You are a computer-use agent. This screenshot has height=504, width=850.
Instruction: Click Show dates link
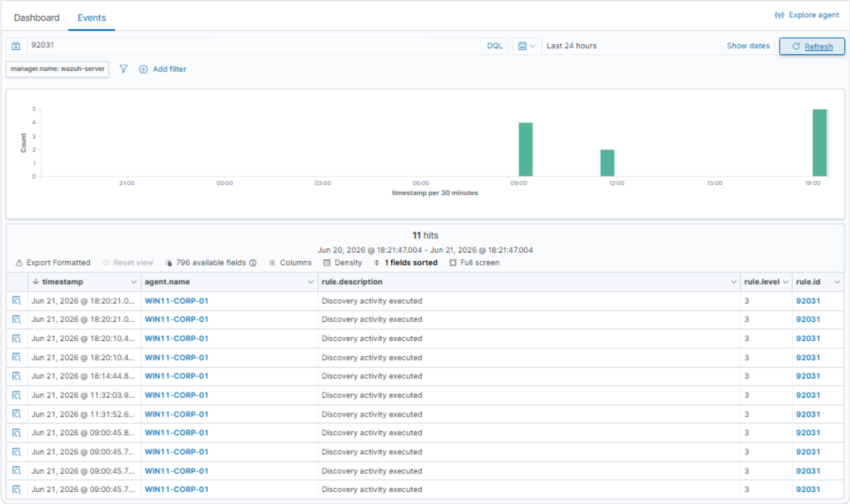(x=748, y=46)
